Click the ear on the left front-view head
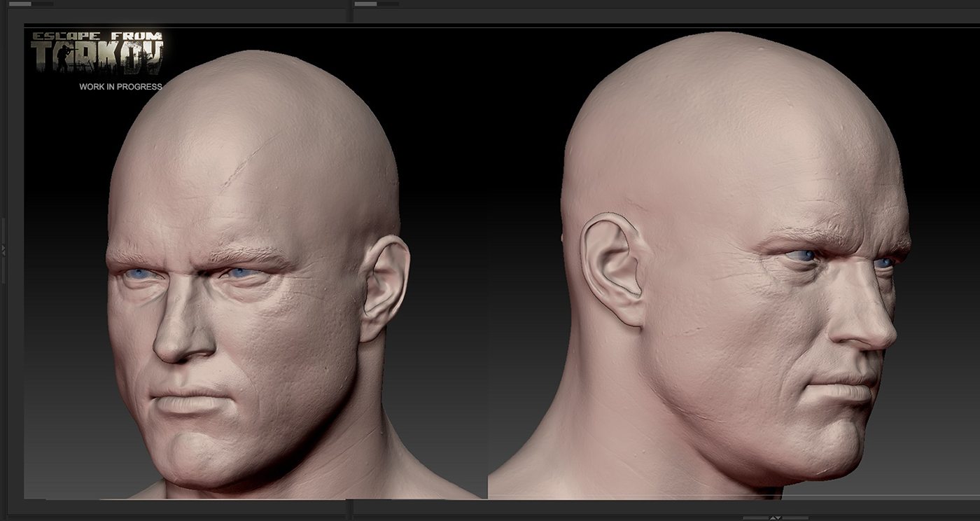The image size is (980, 521). click(x=384, y=287)
